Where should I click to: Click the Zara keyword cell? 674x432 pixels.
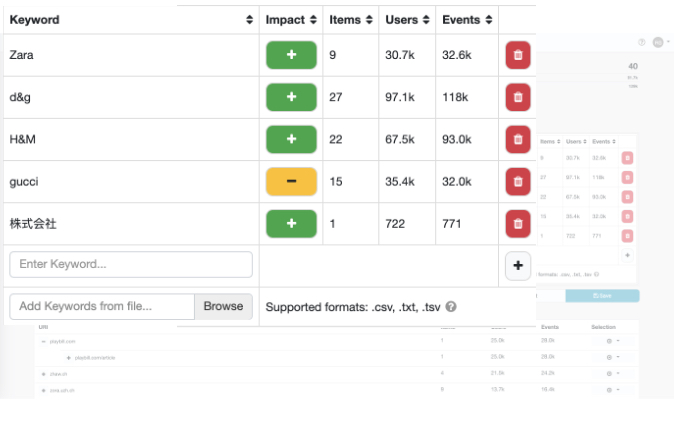[x=131, y=55]
